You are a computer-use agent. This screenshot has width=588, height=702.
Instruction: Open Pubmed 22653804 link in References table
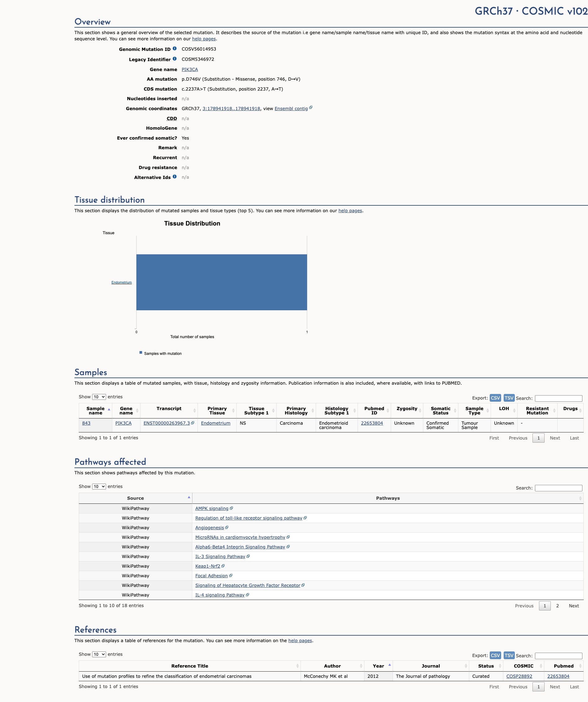pyautogui.click(x=558, y=676)
